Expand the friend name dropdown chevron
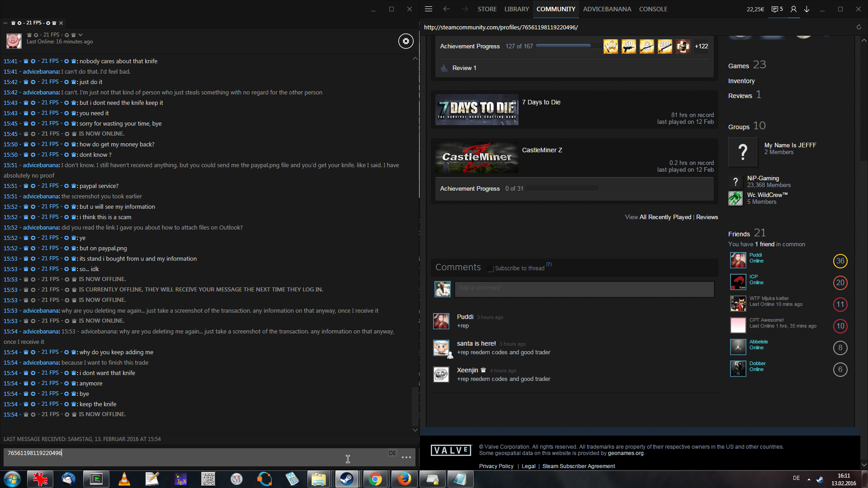This screenshot has width=868, height=488. (x=80, y=35)
